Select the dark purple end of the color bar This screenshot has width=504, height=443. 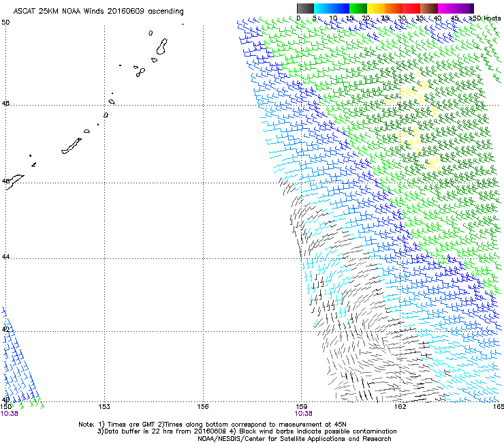click(471, 8)
